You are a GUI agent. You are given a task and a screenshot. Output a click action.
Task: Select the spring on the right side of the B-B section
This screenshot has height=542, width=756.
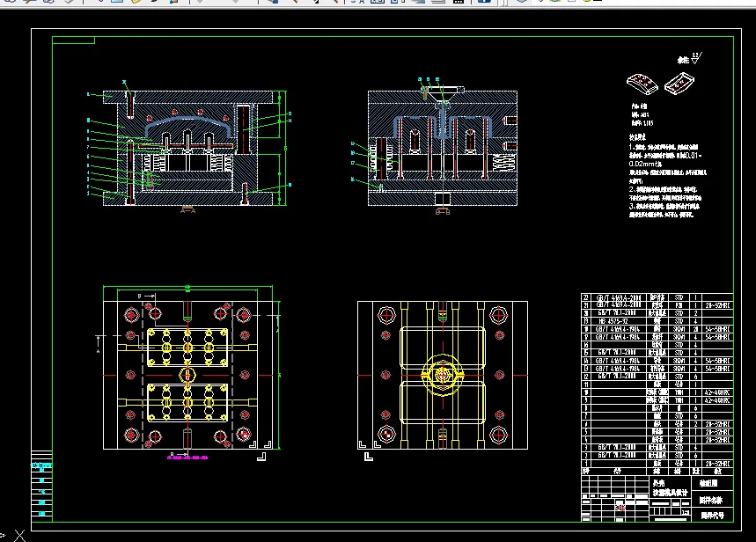[502, 163]
